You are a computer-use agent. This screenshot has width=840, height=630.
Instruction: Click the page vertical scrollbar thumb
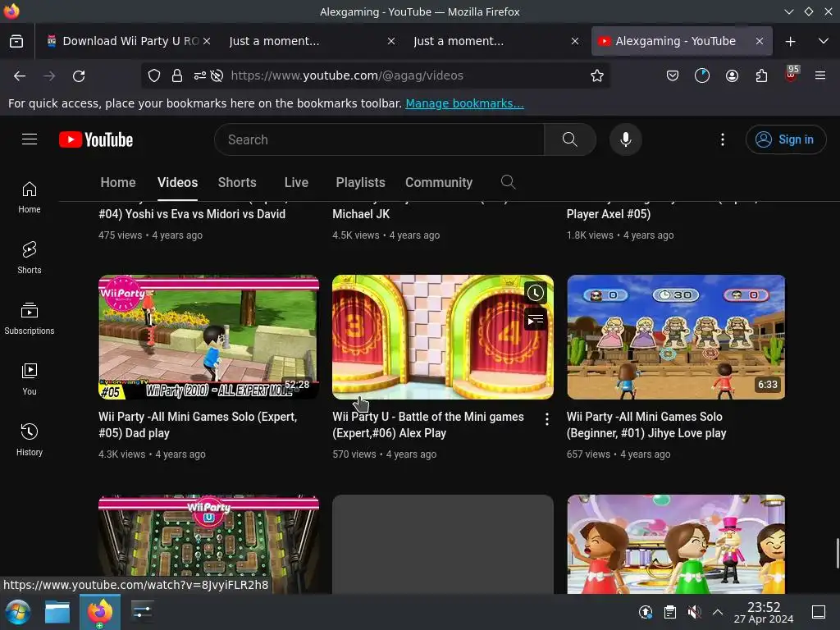click(x=837, y=554)
